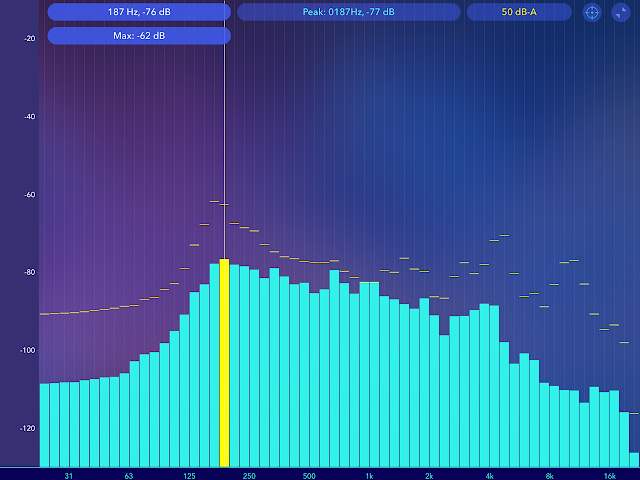The height and width of the screenshot is (480, 640).
Task: Click the -20 dB scale label
Action: (x=30, y=38)
